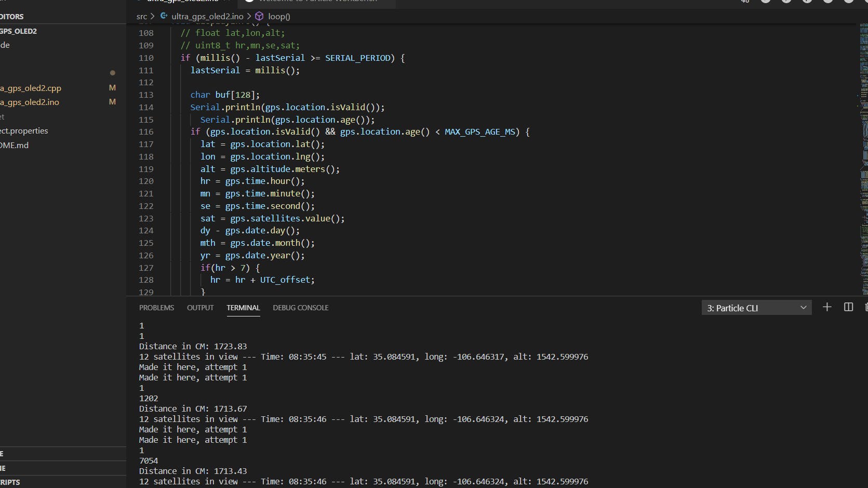Click 'se = gps.time.second();' line
868x488 pixels.
258,206
